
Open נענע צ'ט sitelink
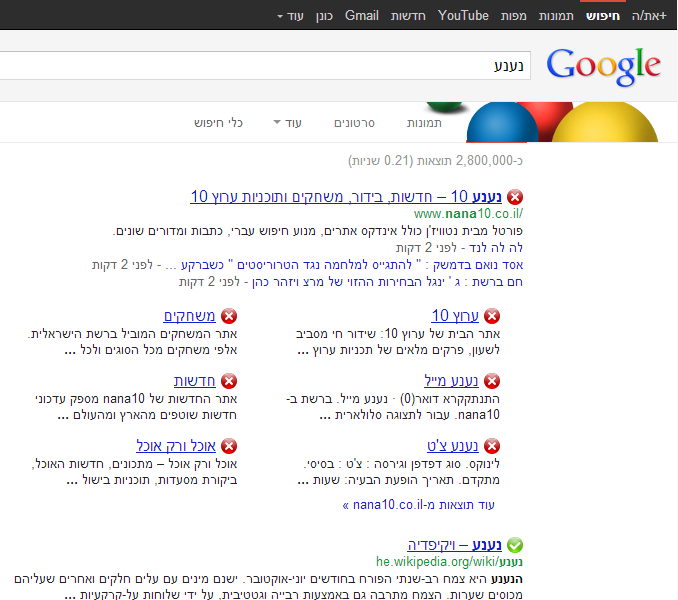click(x=453, y=446)
